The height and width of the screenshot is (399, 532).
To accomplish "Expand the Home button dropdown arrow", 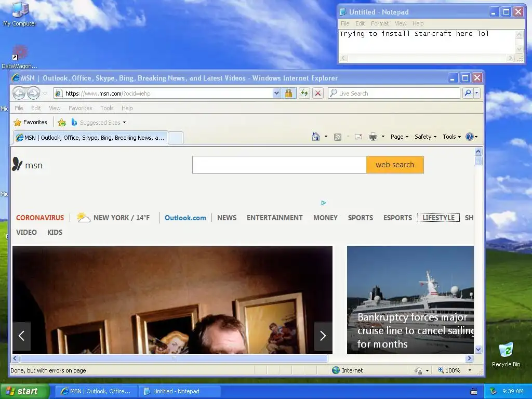I will 326,137.
